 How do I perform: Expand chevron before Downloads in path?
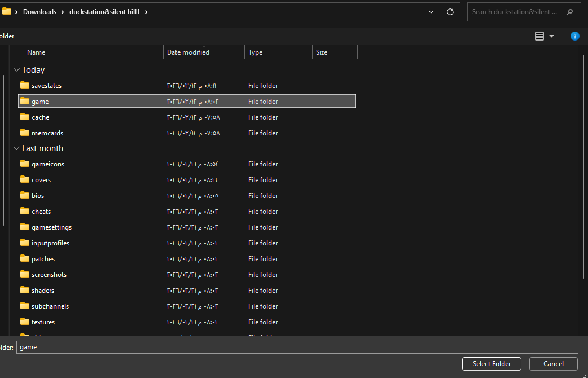(x=16, y=12)
